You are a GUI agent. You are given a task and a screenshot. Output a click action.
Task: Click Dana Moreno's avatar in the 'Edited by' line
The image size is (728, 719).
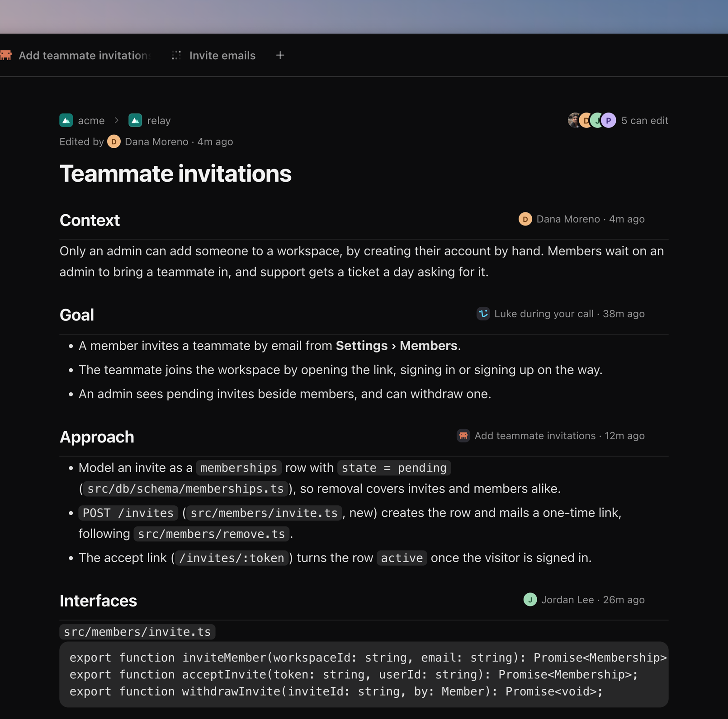114,142
